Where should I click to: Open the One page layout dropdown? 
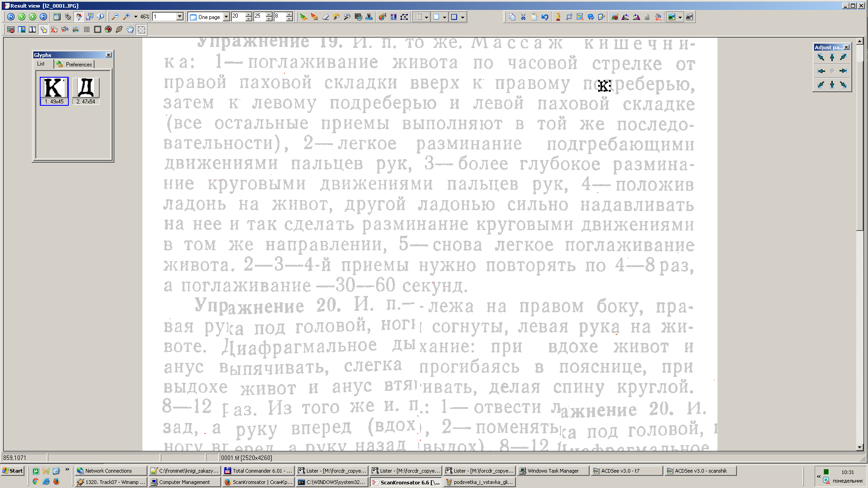[226, 17]
